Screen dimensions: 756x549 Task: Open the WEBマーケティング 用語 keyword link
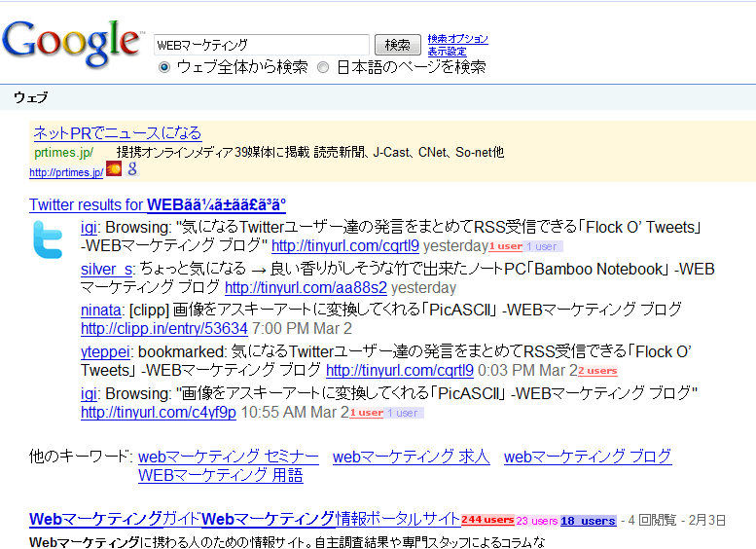pyautogui.click(x=220, y=476)
